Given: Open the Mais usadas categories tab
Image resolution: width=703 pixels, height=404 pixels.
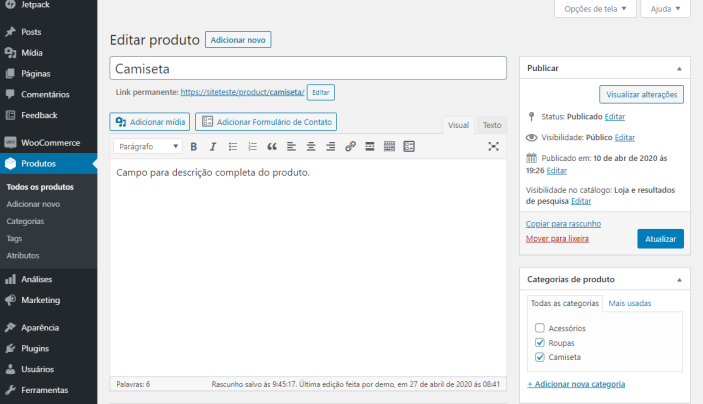Looking at the screenshot, I should (630, 303).
